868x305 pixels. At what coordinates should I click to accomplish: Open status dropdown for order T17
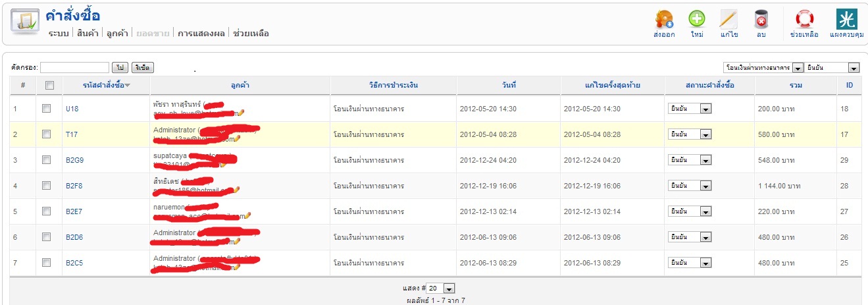point(689,134)
